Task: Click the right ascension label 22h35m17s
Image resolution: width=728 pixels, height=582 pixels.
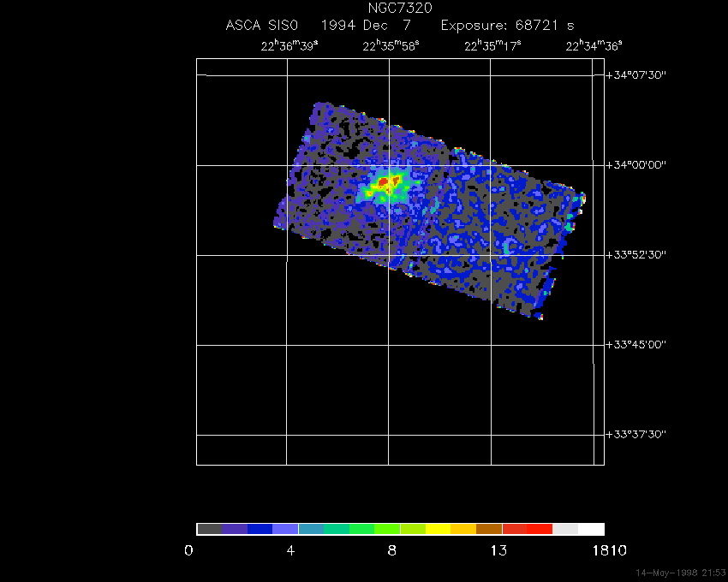Action: (492, 46)
